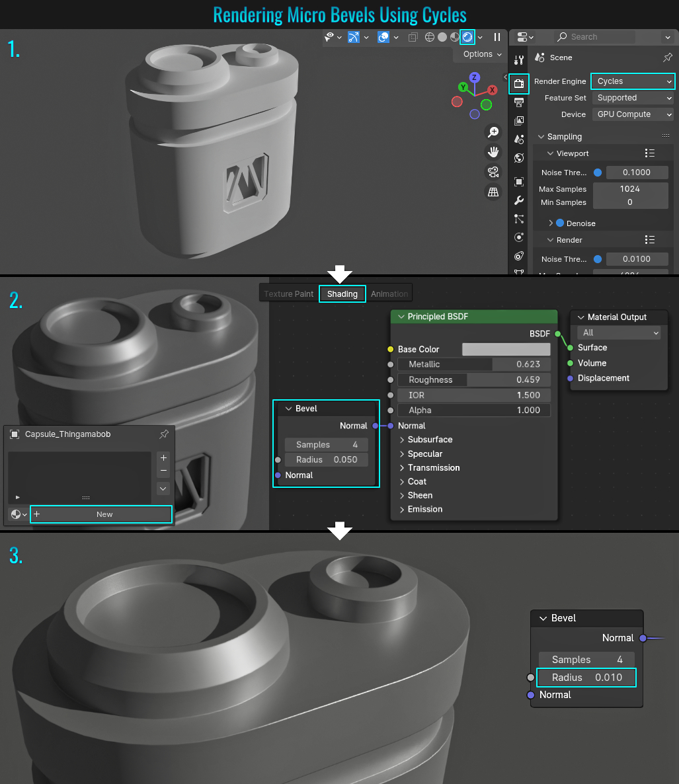Switch to Solid viewport shading
The image size is (679, 784).
[442, 37]
